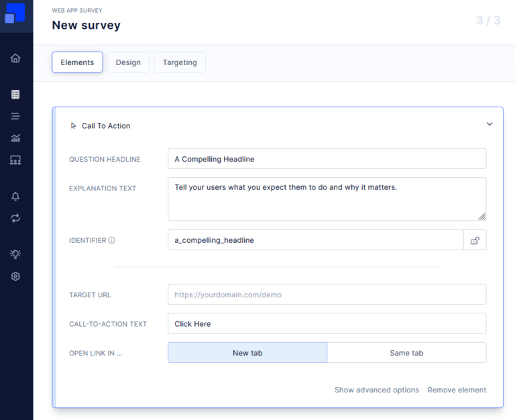
Task: Collapse the Call To Action element chevron
Action: [490, 124]
